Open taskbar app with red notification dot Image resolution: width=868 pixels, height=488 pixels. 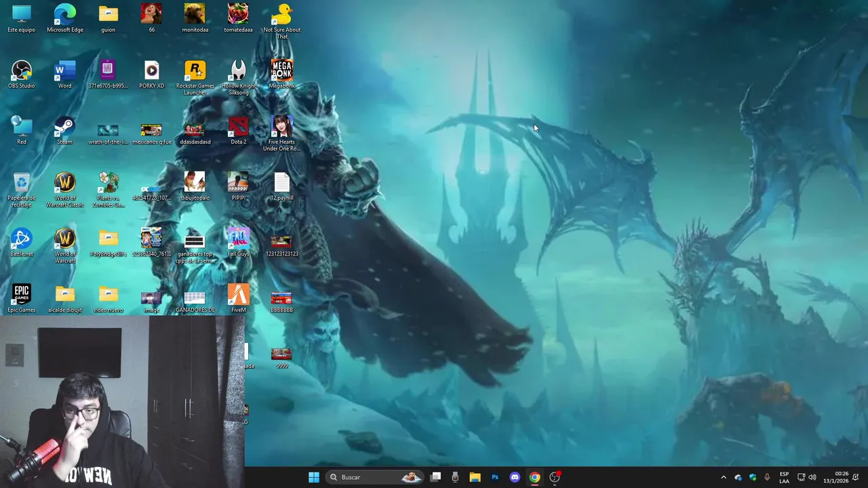pos(555,477)
